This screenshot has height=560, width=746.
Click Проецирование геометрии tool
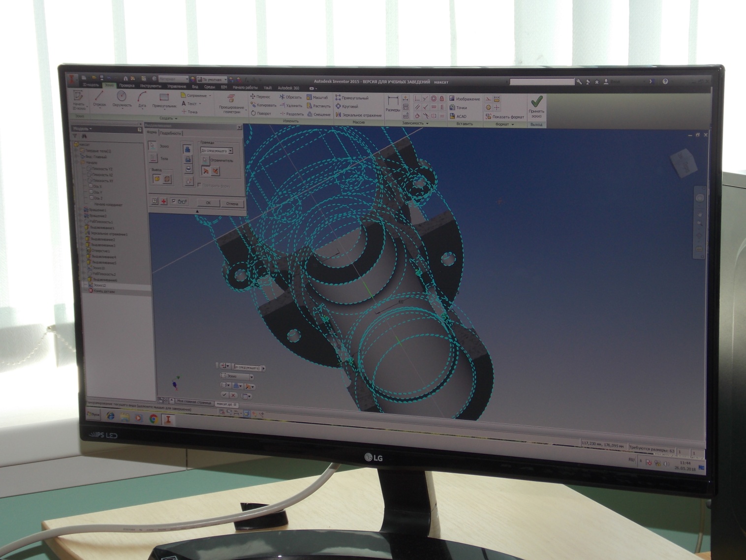pos(231,104)
